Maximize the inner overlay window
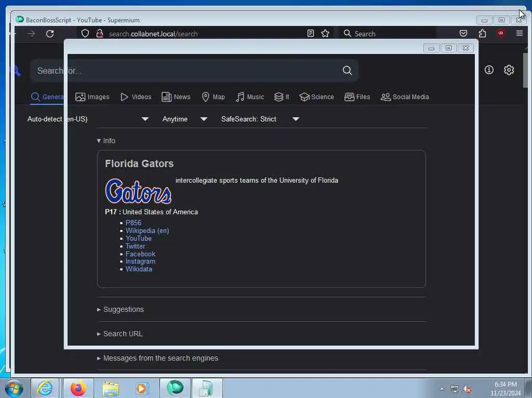532x398 pixels. click(448, 48)
